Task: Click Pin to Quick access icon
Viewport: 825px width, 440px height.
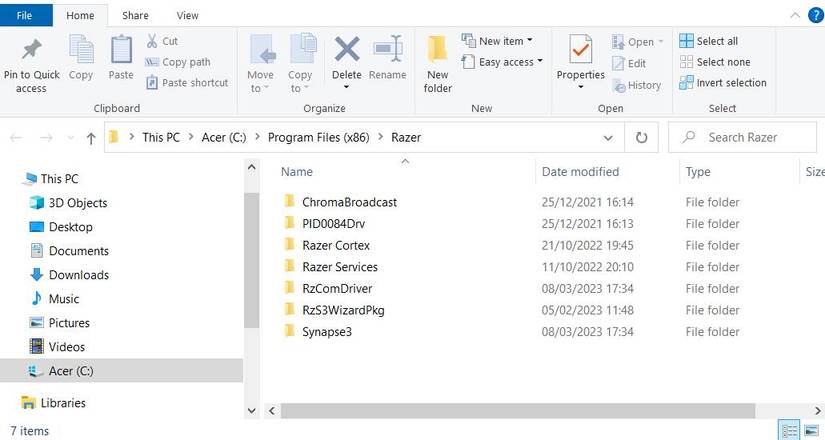Action: [x=32, y=49]
